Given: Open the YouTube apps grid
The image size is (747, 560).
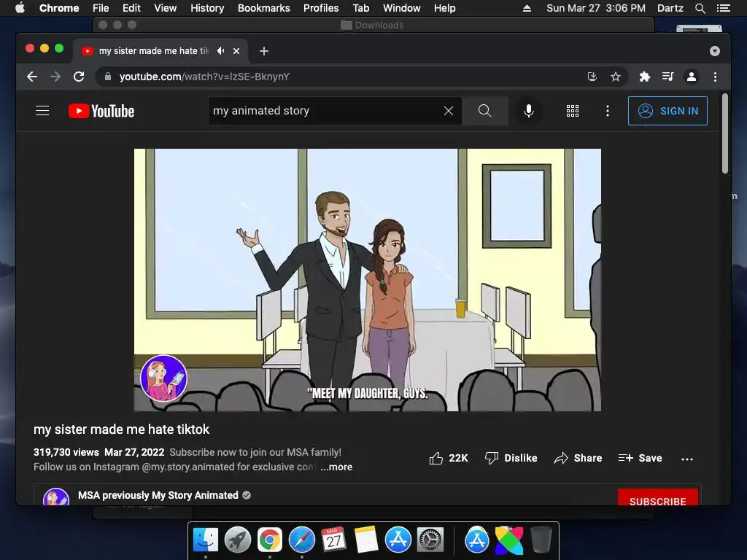Looking at the screenshot, I should tap(573, 111).
